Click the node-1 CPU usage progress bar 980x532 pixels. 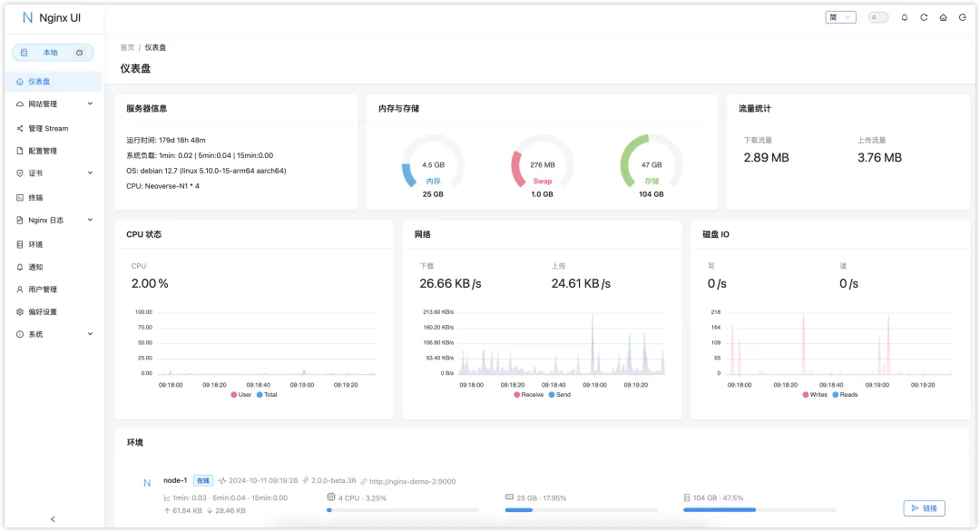tap(403, 510)
